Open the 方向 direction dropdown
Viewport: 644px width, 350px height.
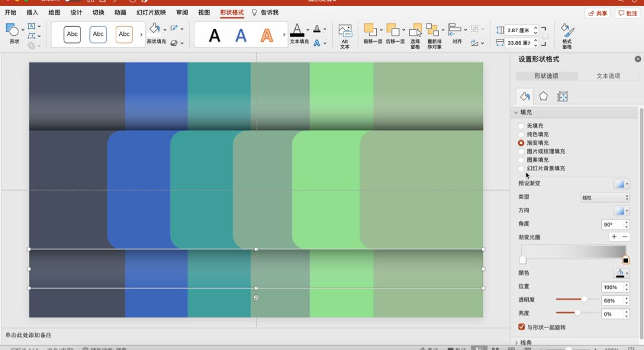pyautogui.click(x=621, y=210)
